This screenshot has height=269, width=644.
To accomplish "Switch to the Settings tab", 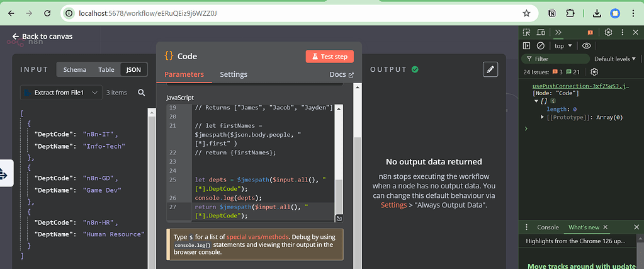I will pos(234,74).
